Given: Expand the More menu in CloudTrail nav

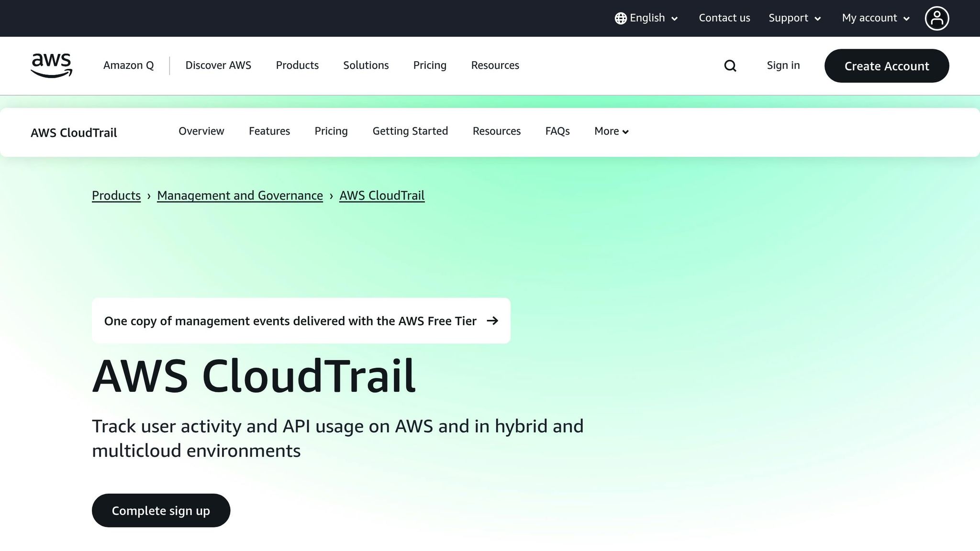Looking at the screenshot, I should coord(611,131).
